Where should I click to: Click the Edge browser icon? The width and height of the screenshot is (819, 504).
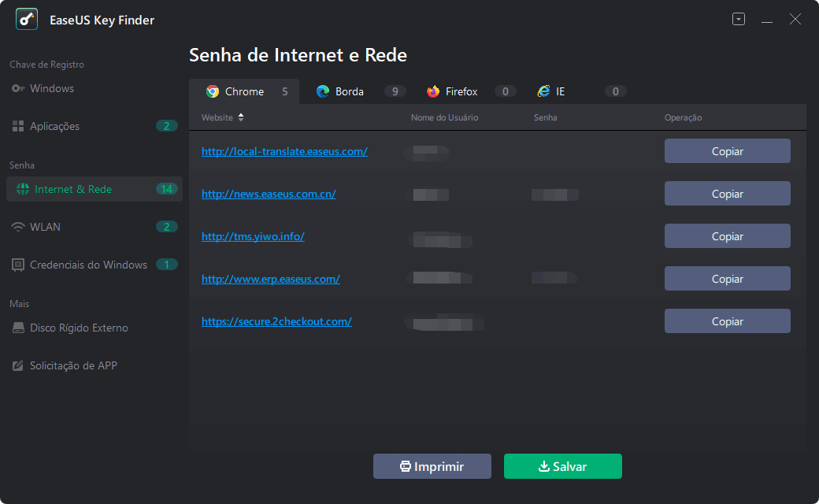point(323,91)
